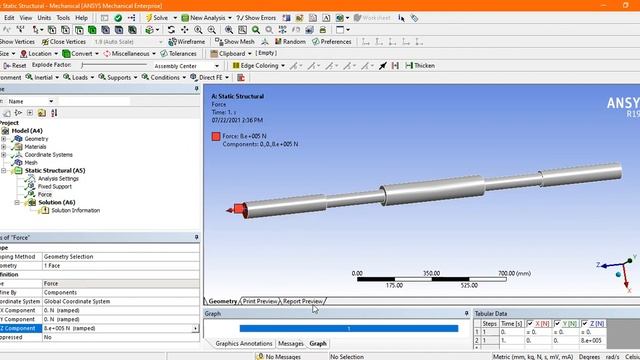The width and height of the screenshot is (640, 360).
Task: Click the Image to Clipboard printer icon
Action: (x=322, y=30)
